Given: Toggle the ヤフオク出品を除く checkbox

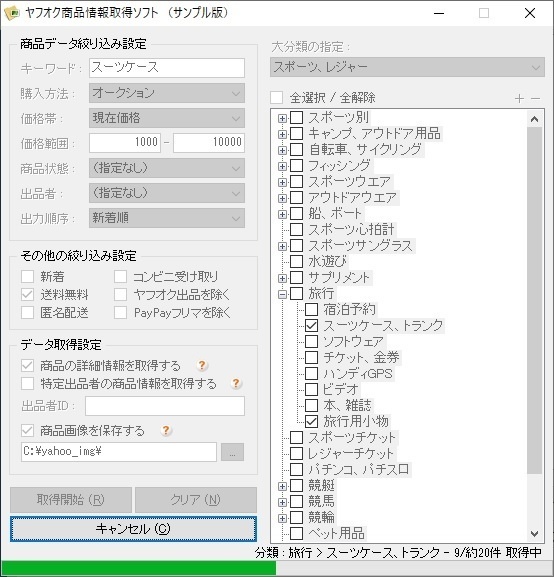Looking at the screenshot, I should point(120,295).
